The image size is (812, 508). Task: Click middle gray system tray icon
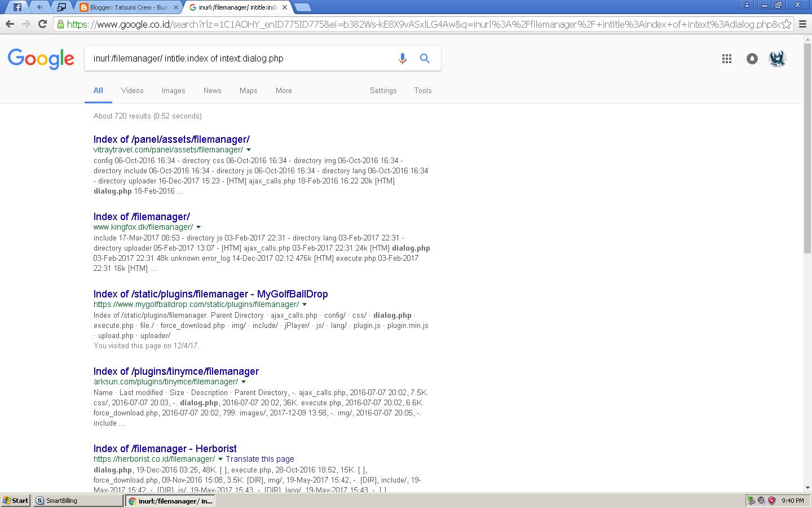pyautogui.click(x=761, y=500)
